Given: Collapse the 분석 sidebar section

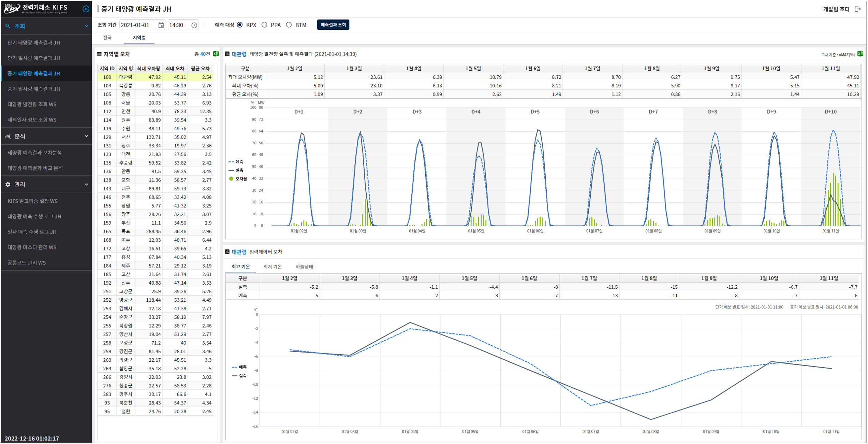Looking at the screenshot, I should (86, 136).
